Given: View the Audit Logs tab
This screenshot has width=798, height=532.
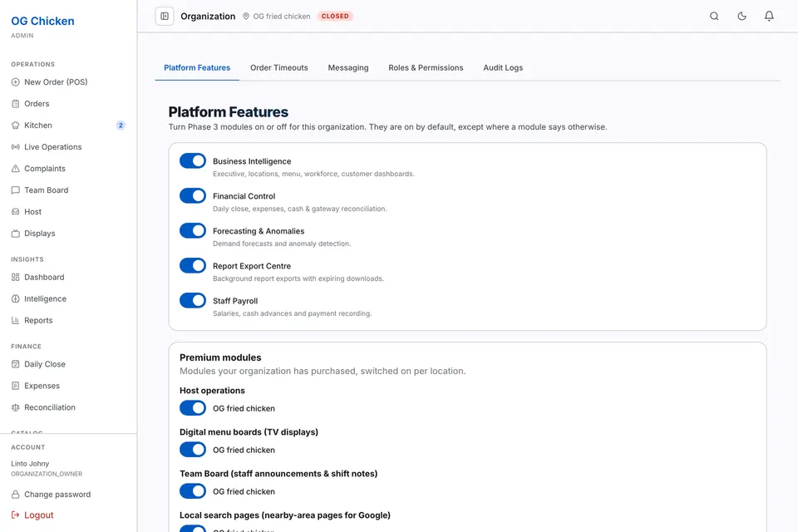Looking at the screenshot, I should 503,67.
